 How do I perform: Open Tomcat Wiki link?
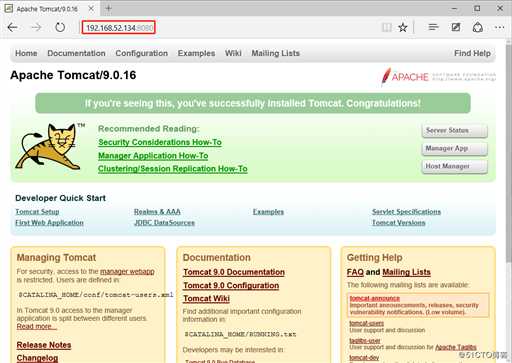tap(206, 299)
